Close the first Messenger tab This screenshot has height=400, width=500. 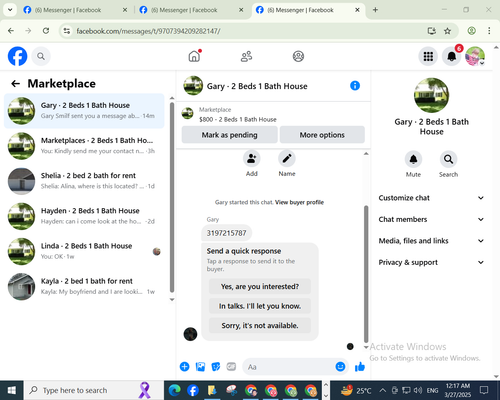click(x=125, y=10)
